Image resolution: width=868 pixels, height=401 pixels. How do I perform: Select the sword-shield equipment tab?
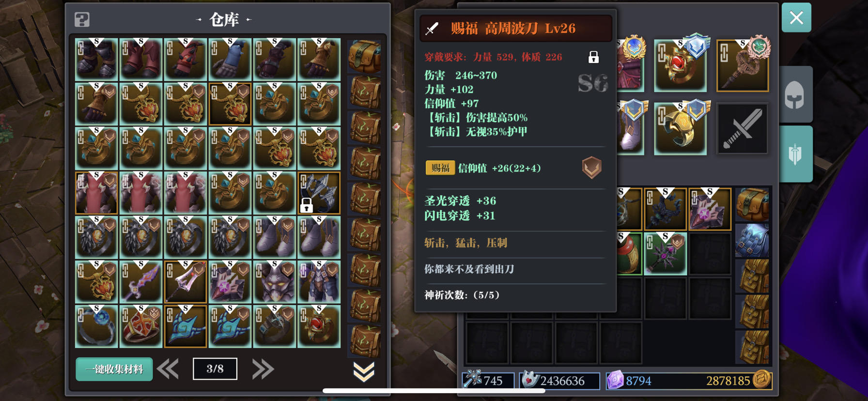pyautogui.click(x=795, y=154)
